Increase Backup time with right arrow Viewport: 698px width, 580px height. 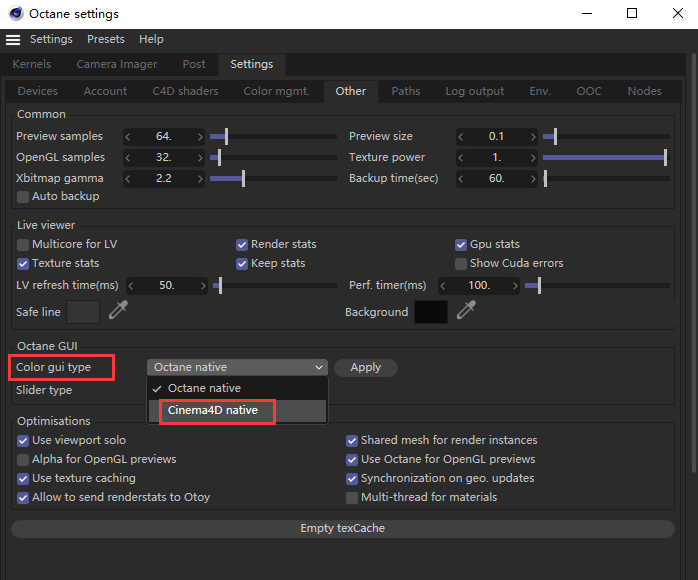tap(533, 178)
